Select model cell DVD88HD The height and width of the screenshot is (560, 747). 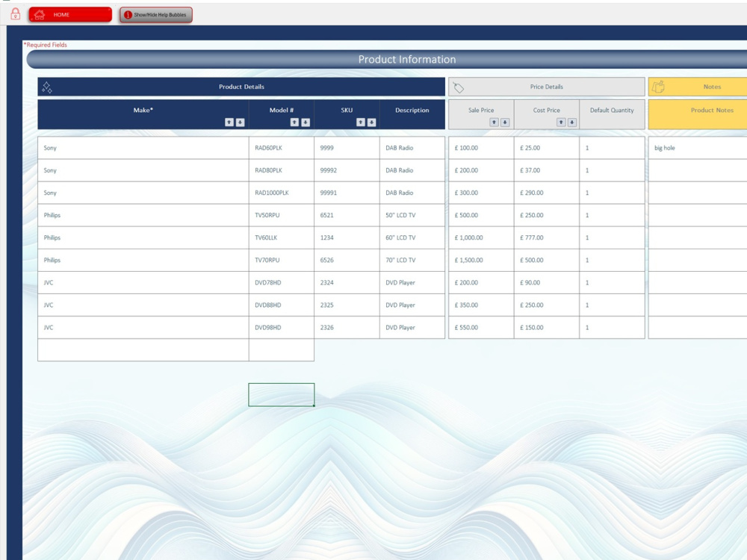282,305
